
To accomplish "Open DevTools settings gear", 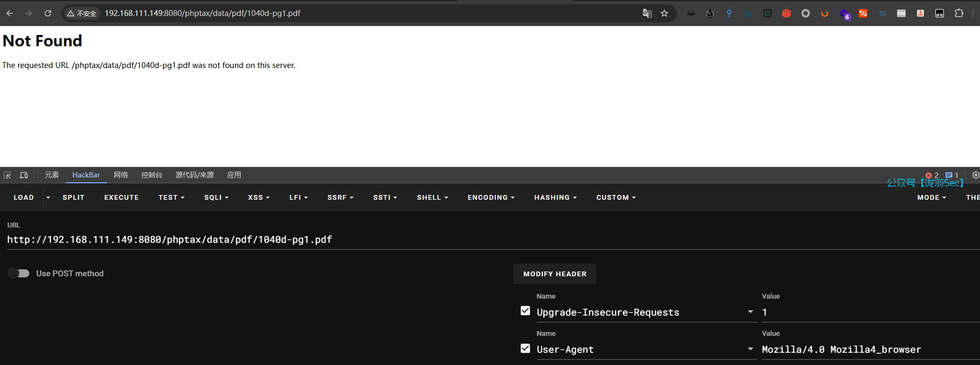I will [x=975, y=175].
